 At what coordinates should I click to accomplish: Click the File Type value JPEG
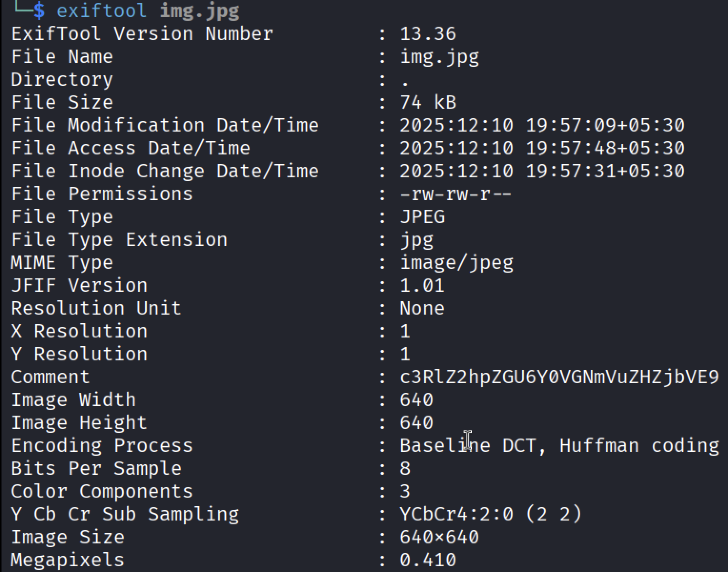click(x=422, y=217)
